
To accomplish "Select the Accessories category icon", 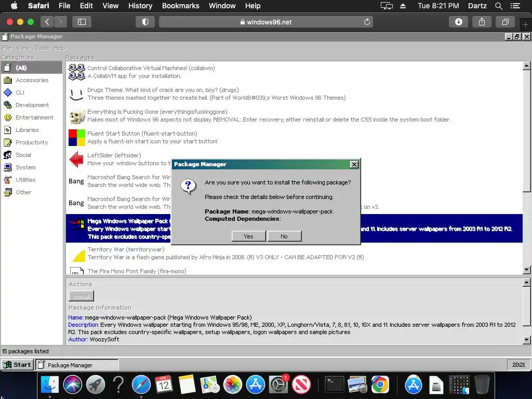I will click(x=8, y=80).
